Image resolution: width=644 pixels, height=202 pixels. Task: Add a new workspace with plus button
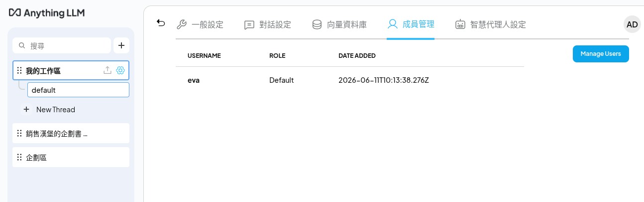tap(121, 45)
